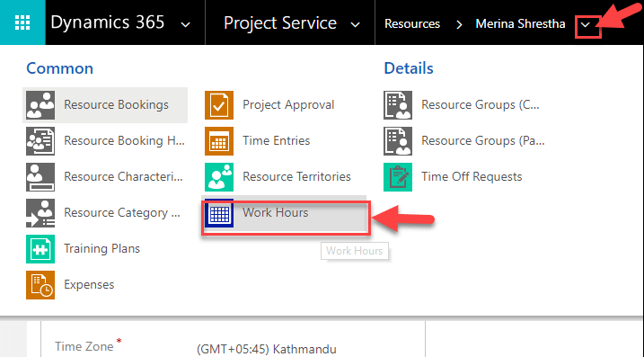Viewport: 644px width, 357px height.
Task: Click the Resource Territories icon
Action: point(219,177)
